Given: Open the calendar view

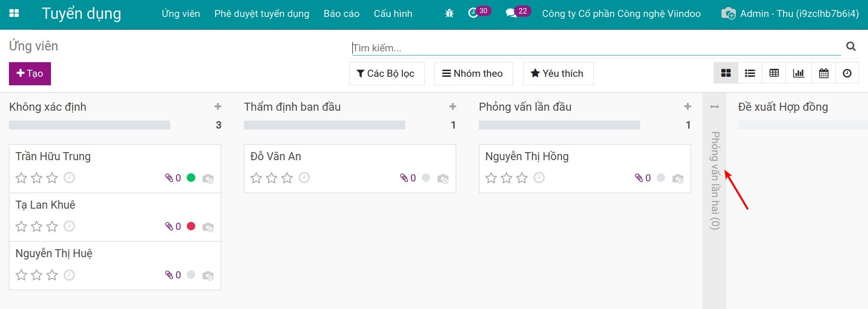Looking at the screenshot, I should click(x=823, y=73).
